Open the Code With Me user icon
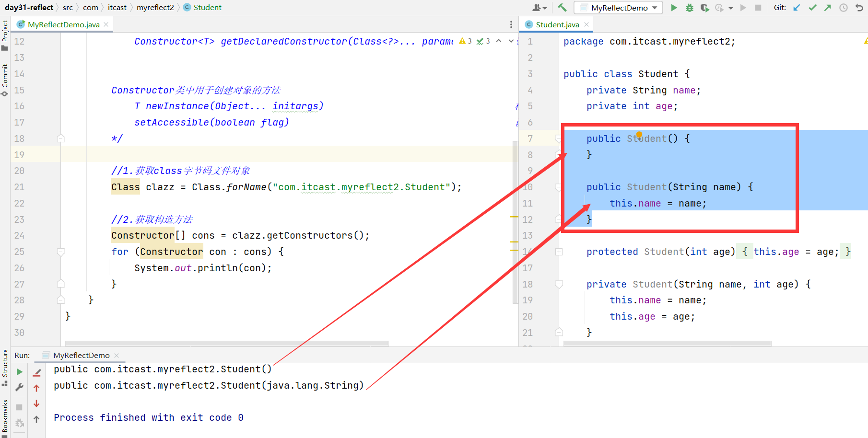This screenshot has height=438, width=868. [x=539, y=8]
